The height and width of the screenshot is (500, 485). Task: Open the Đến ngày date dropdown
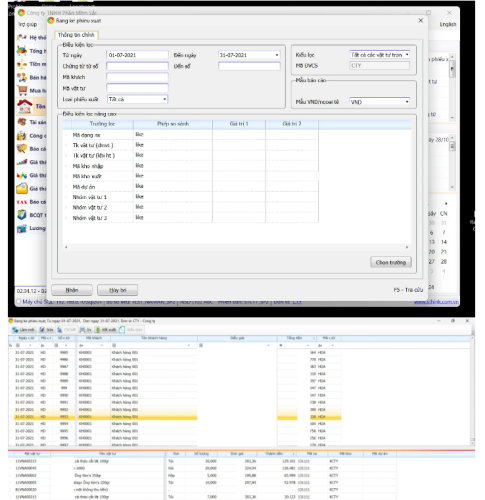click(277, 55)
